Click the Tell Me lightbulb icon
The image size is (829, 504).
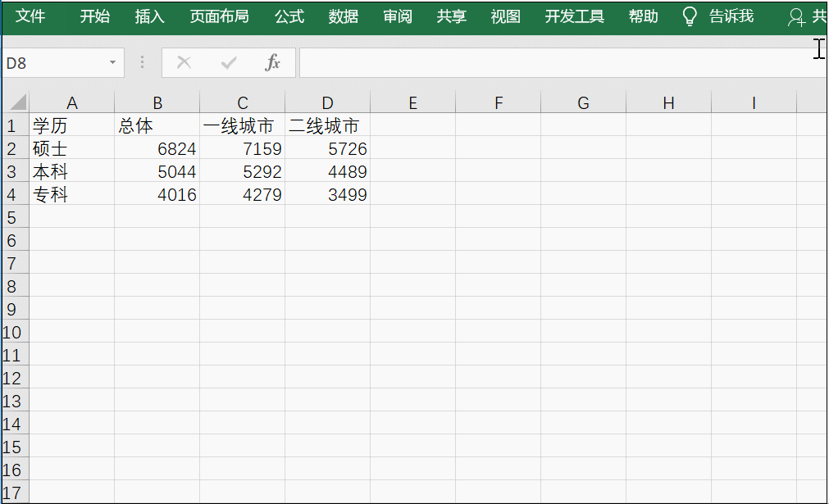pyautogui.click(x=690, y=16)
